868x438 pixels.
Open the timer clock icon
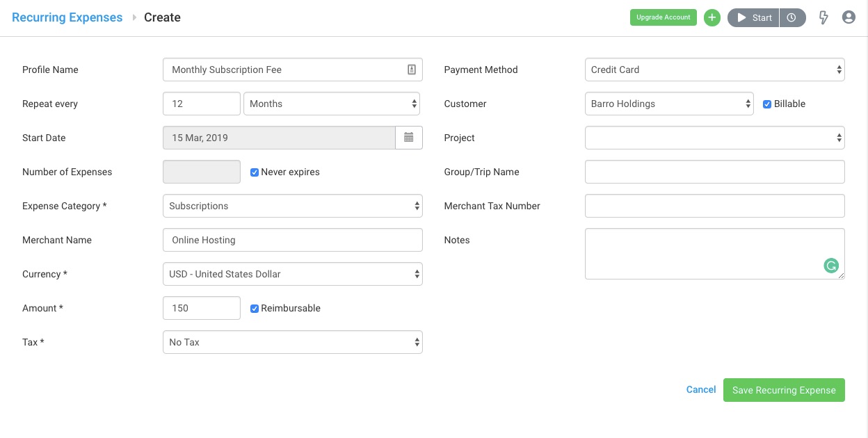click(x=791, y=17)
